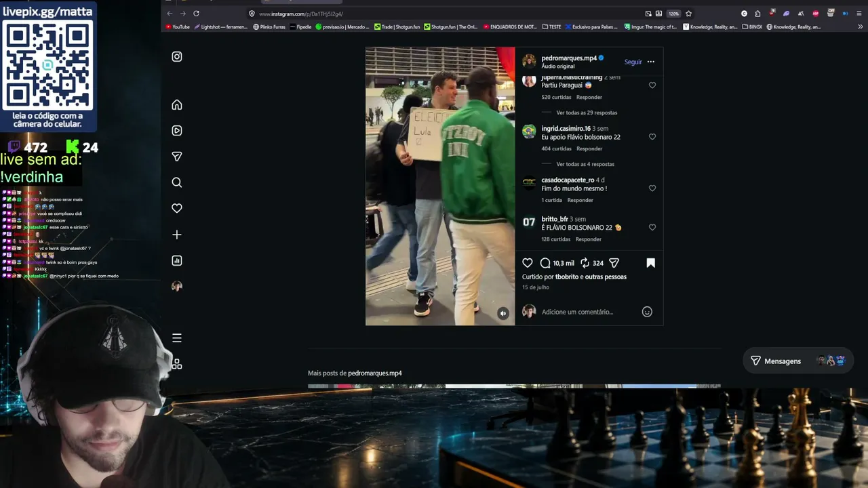Share the post with the paper-plane icon
868x488 pixels.
[x=614, y=263]
